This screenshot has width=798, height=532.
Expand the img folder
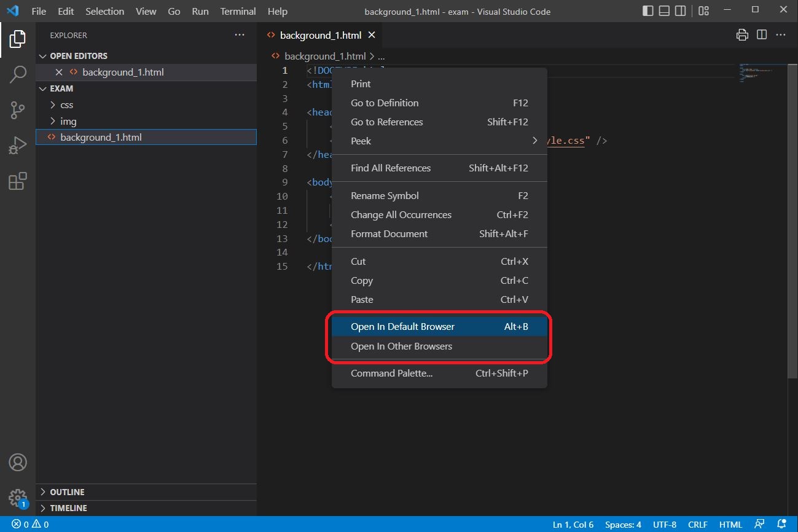tap(146, 122)
